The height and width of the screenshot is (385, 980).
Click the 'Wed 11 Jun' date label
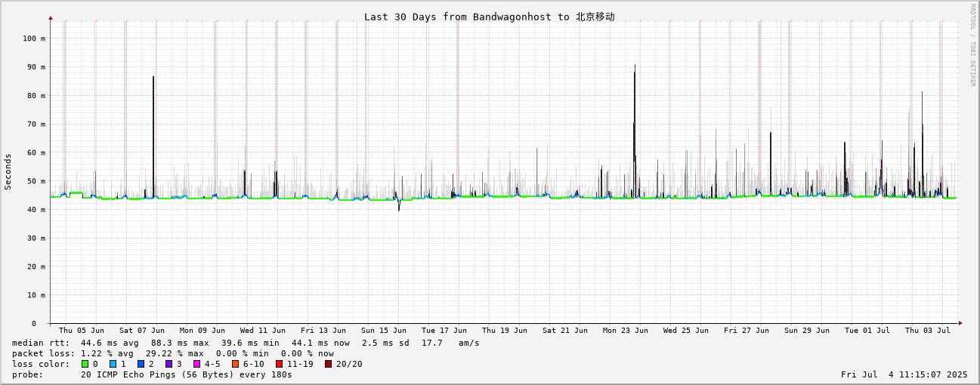(x=263, y=330)
